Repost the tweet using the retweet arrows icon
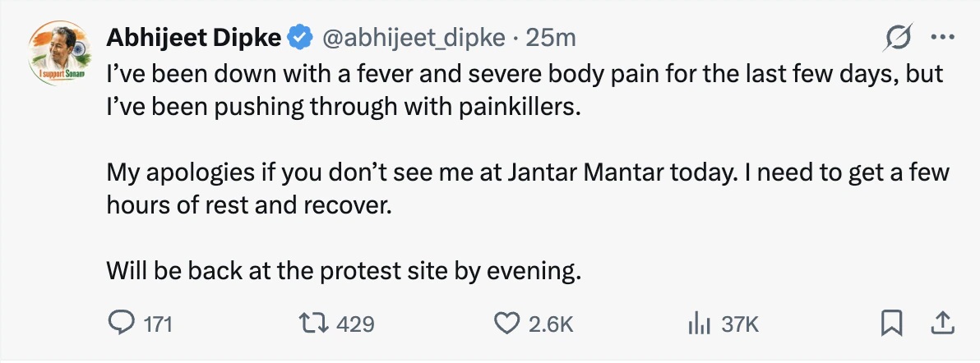The height and width of the screenshot is (363, 980). click(314, 324)
